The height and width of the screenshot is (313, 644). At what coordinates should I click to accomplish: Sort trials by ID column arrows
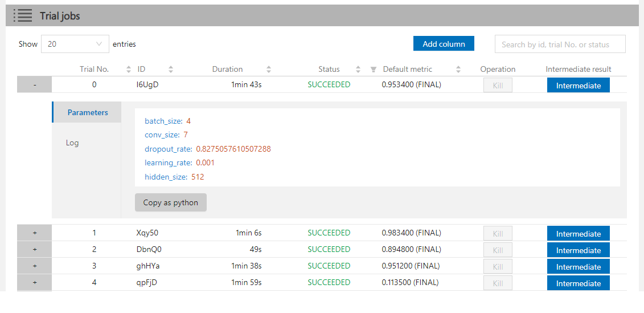(171, 70)
